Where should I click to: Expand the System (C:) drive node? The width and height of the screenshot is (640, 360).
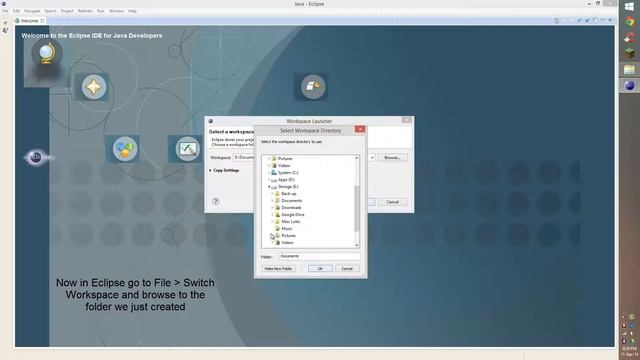(x=269, y=173)
